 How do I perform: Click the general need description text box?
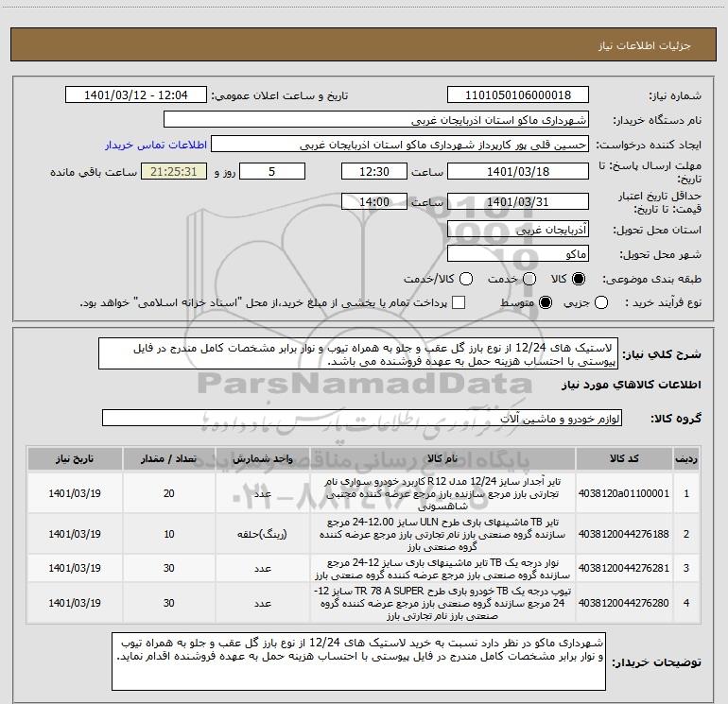pyautogui.click(x=358, y=354)
